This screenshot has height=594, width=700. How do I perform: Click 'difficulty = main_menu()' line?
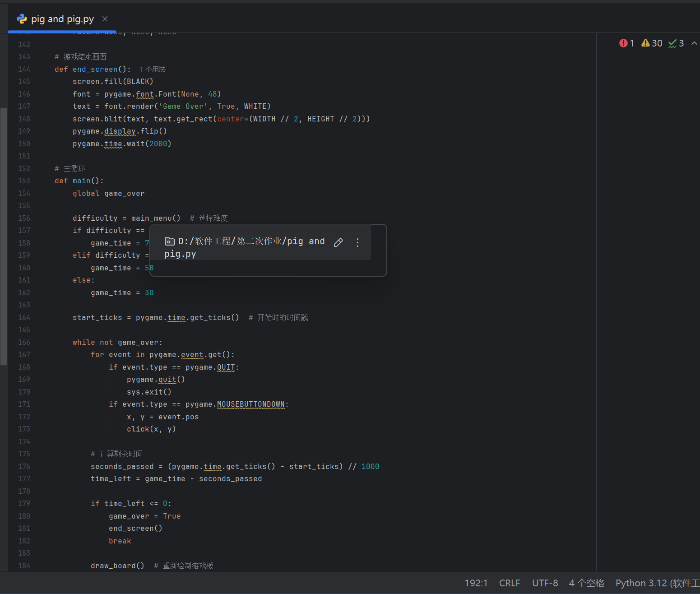pyautogui.click(x=126, y=218)
